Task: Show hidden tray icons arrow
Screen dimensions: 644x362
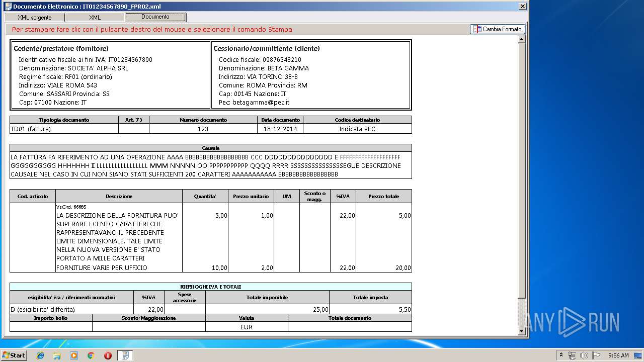Action: pyautogui.click(x=561, y=355)
